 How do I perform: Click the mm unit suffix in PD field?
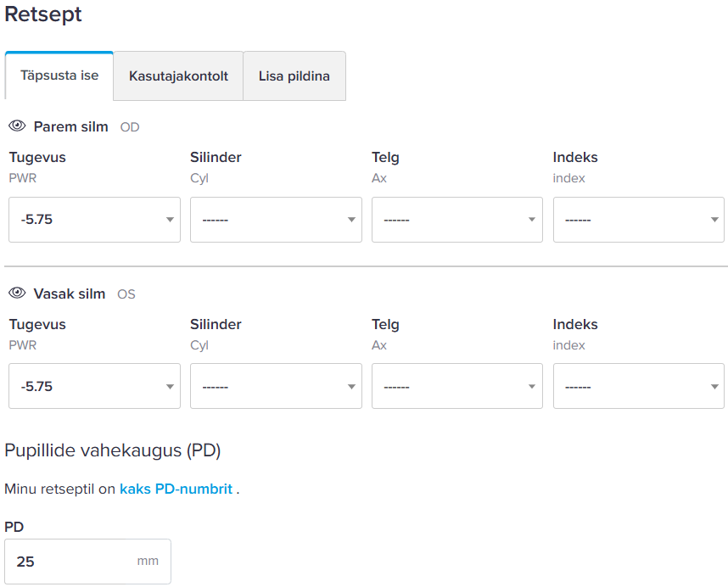(x=148, y=562)
